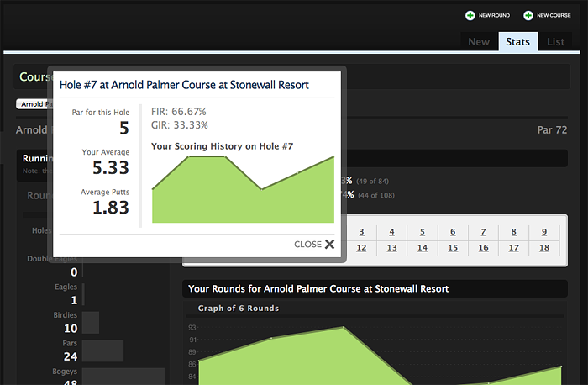Screen dimensions: 588x385
Task: Open hole 18 stats link
Action: point(544,248)
